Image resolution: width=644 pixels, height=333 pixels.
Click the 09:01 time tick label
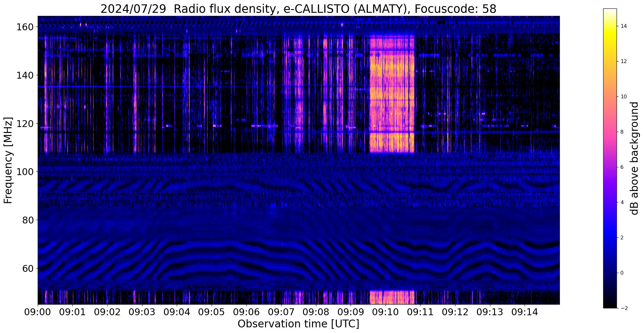[73, 312]
